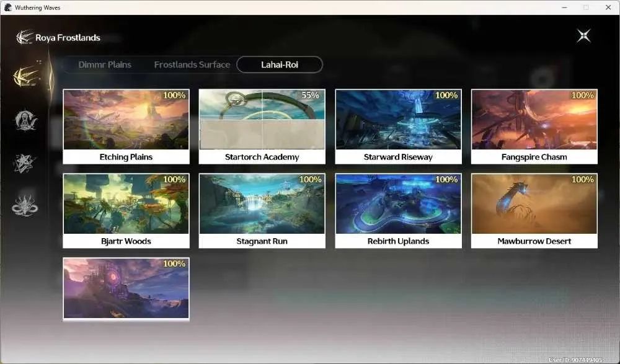Open the Etching Plains area card

point(126,127)
